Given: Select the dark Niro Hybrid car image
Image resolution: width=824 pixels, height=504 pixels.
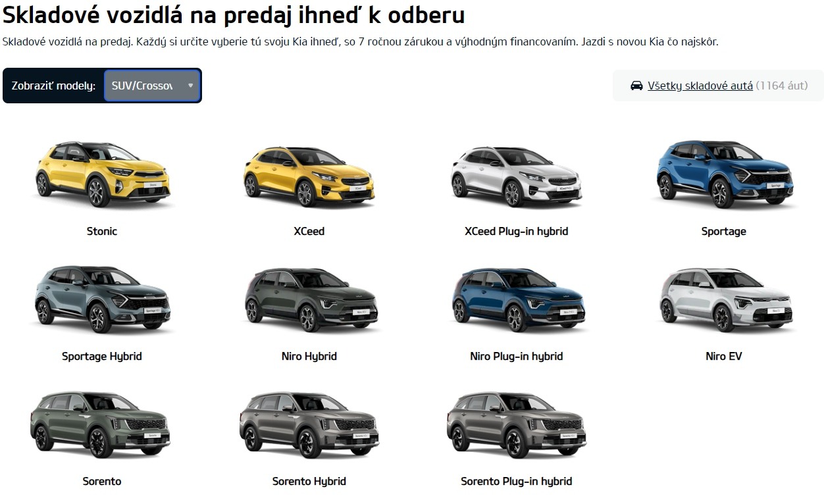Looking at the screenshot, I should point(309,299).
